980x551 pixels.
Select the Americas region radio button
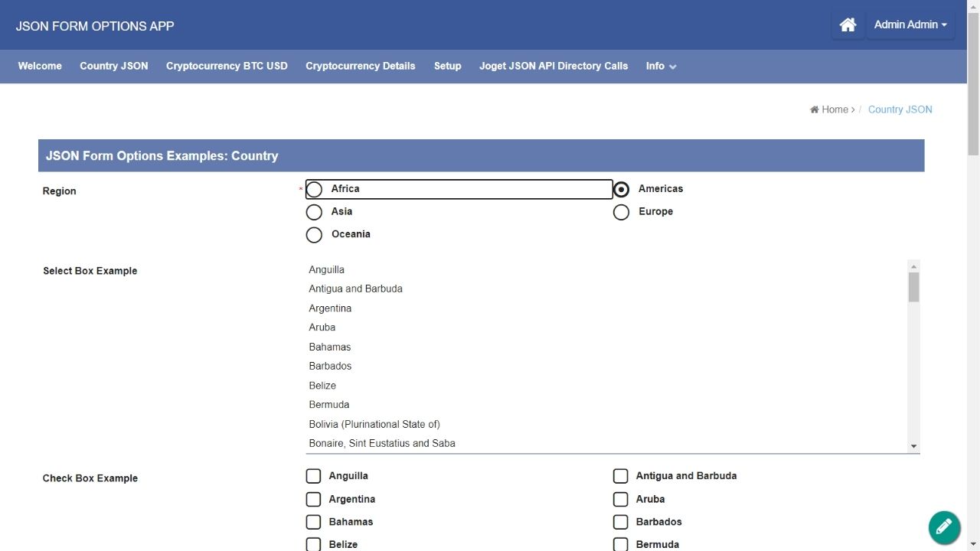621,189
